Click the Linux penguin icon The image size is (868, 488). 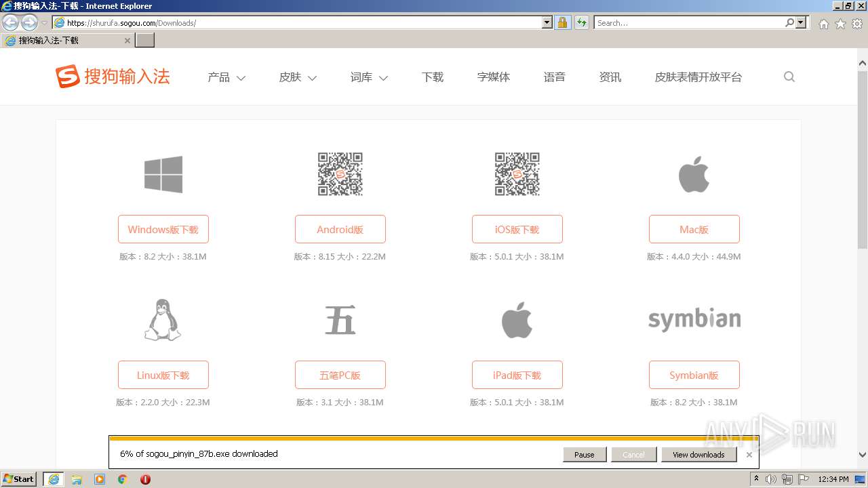pyautogui.click(x=163, y=320)
